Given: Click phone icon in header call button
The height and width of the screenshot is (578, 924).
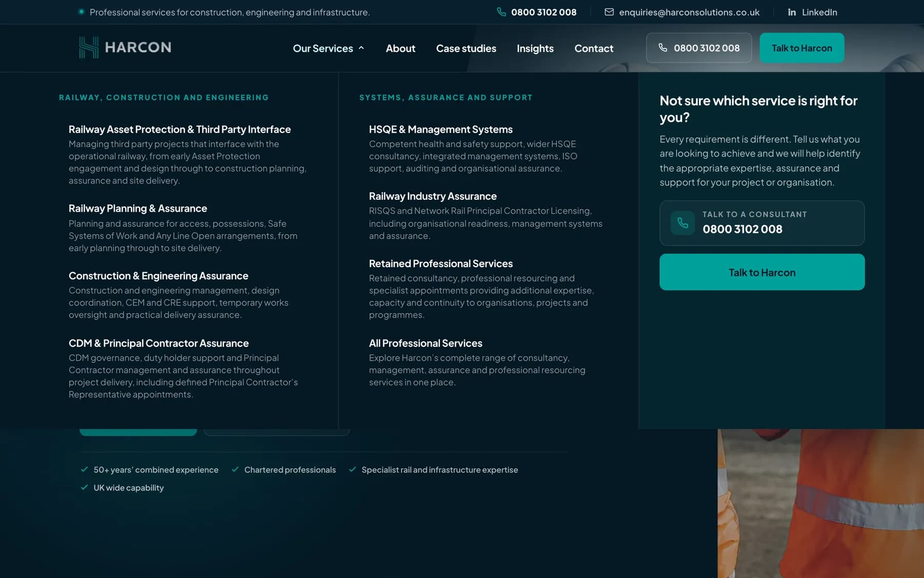Looking at the screenshot, I should pos(663,48).
